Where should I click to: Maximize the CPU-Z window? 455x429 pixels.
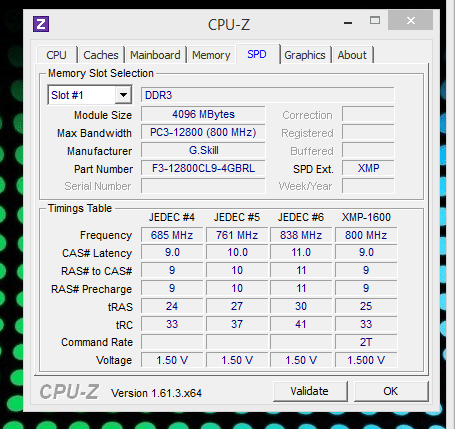[375, 21]
